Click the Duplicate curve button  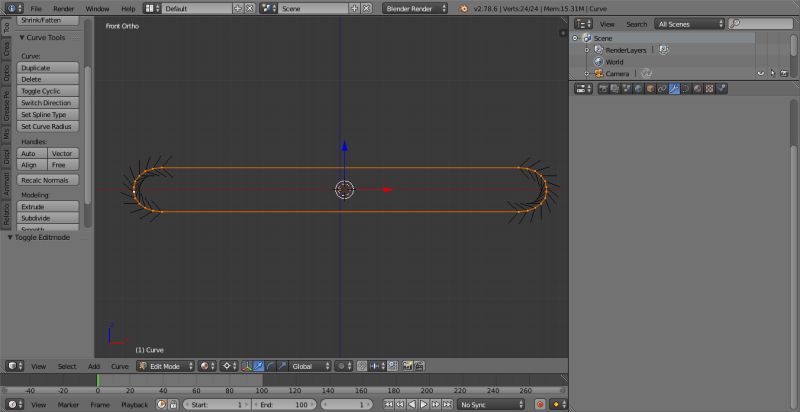(x=48, y=68)
